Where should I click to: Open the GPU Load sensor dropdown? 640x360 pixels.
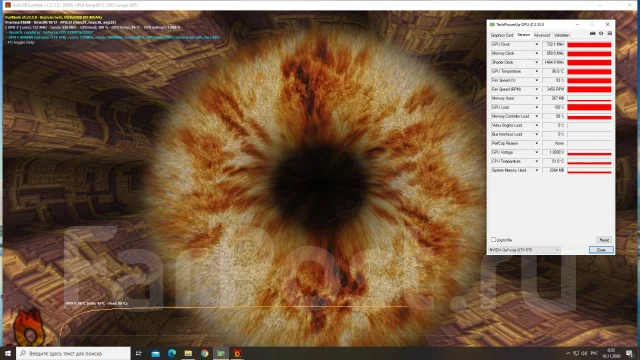536,107
